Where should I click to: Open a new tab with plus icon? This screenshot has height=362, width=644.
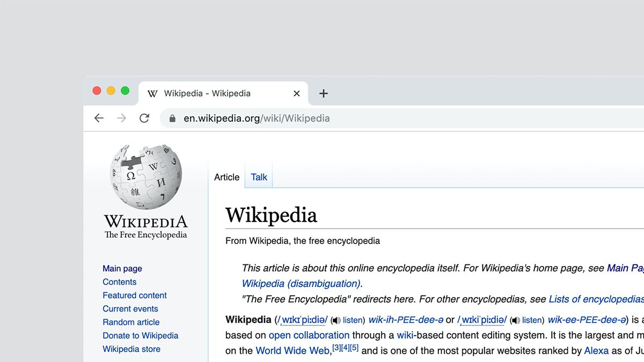point(323,93)
